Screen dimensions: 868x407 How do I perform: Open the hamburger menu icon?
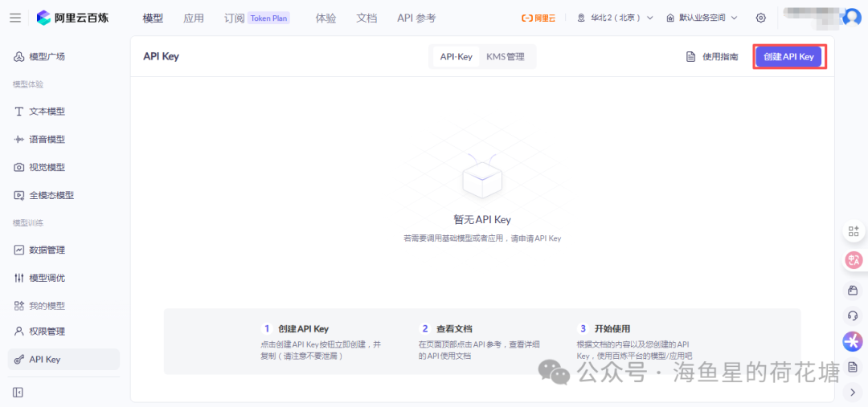pos(15,18)
